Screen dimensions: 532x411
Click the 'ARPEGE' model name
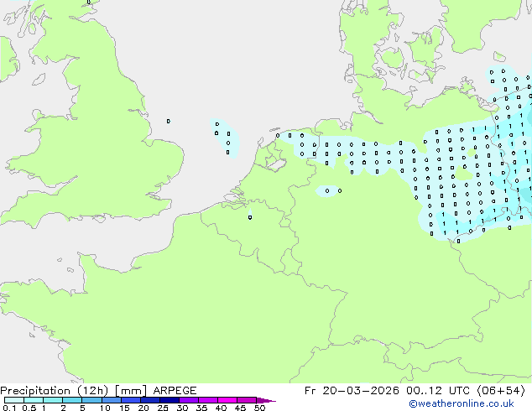pyautogui.click(x=175, y=391)
